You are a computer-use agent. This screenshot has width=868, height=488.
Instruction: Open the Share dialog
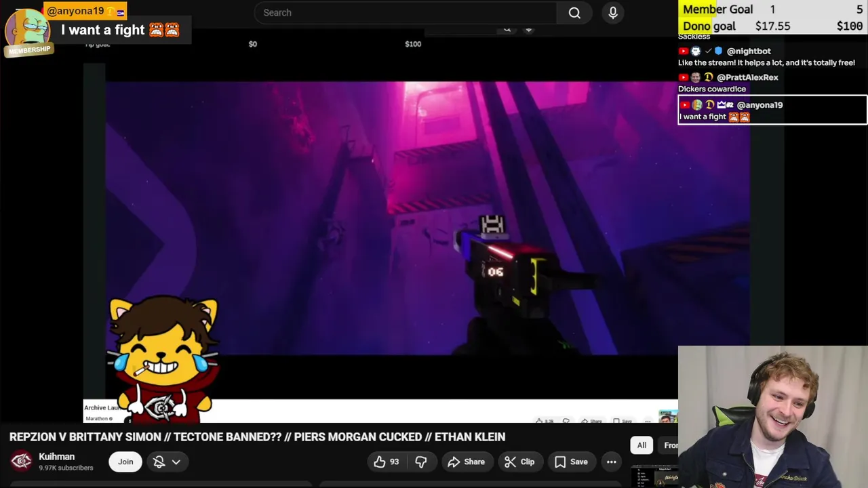pos(466,462)
